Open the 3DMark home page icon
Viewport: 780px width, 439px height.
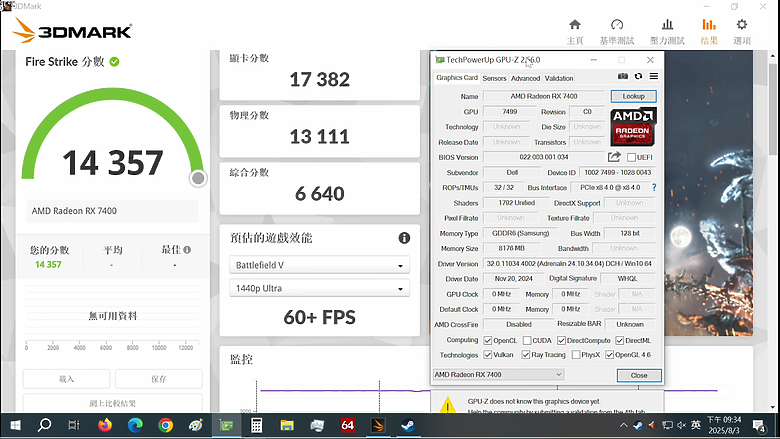(575, 24)
